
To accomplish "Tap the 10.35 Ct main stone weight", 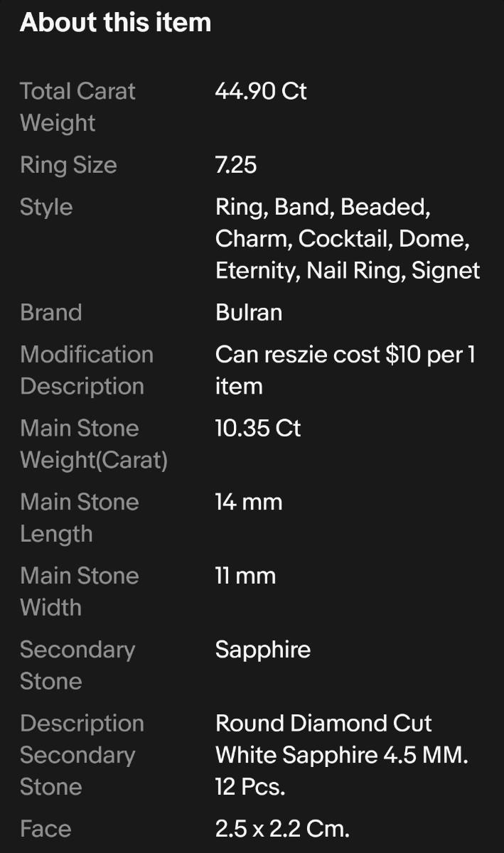I will [258, 428].
